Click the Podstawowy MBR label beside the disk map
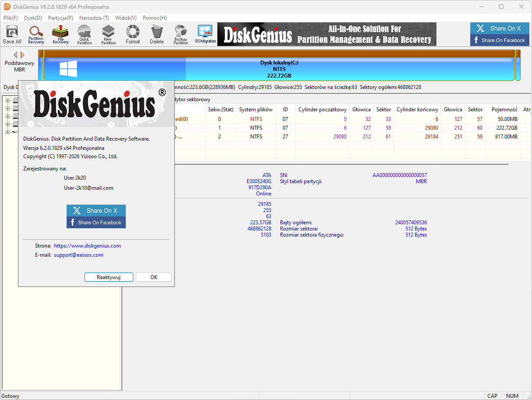Screen dimensions: 532x400 (x=20, y=66)
